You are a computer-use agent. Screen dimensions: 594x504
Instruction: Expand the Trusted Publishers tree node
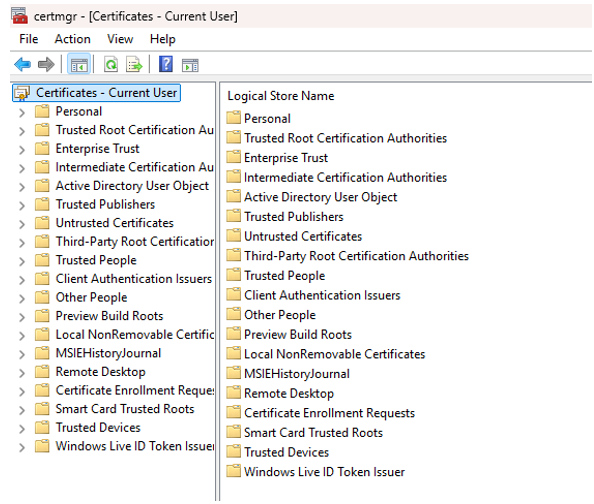(x=22, y=205)
